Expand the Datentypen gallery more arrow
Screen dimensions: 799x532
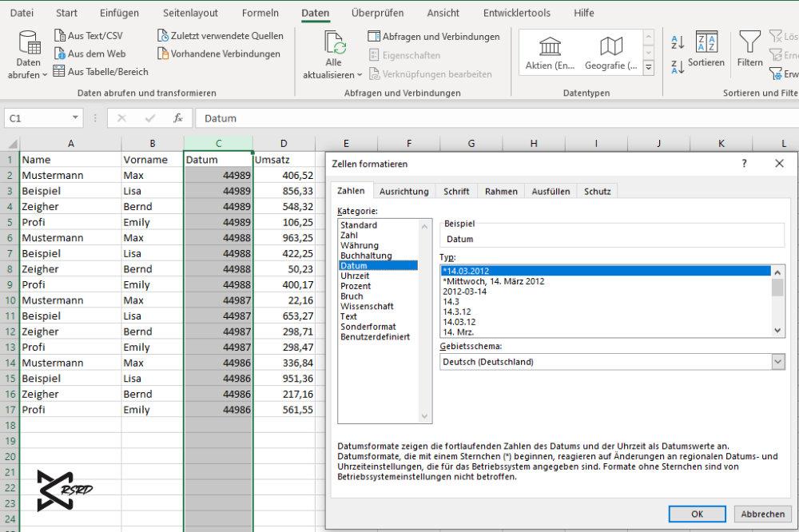click(x=648, y=69)
